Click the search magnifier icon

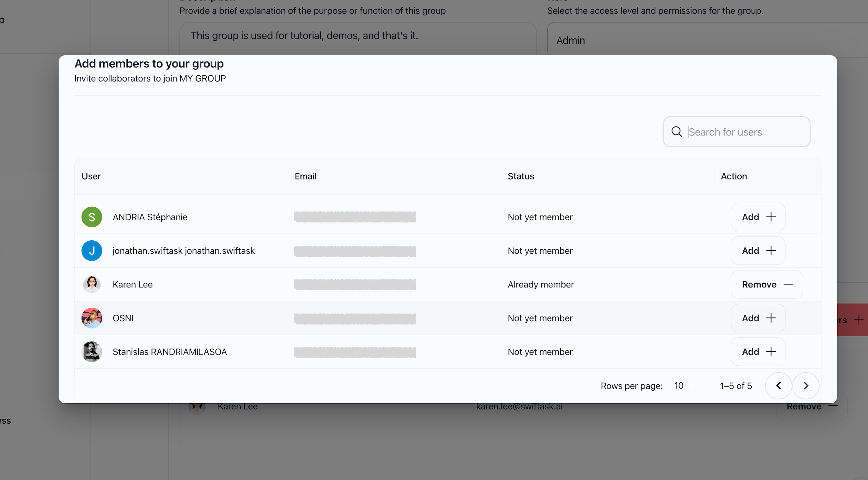[x=677, y=132]
